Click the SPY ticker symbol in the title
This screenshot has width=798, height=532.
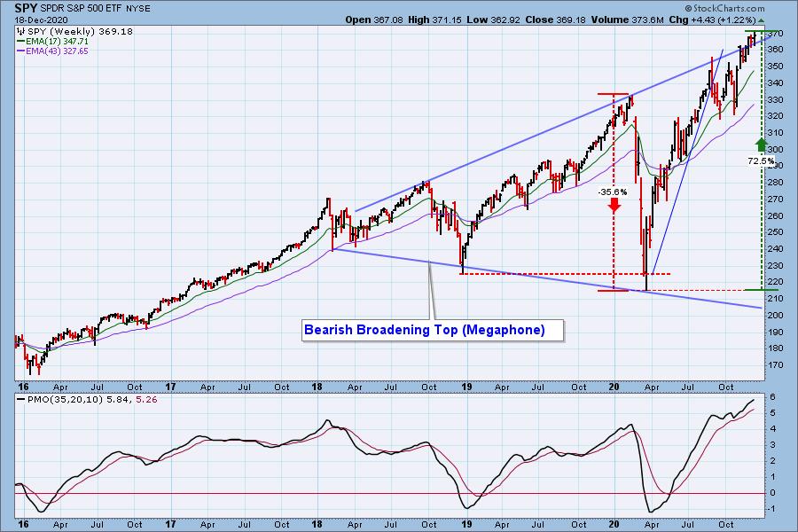click(26, 8)
